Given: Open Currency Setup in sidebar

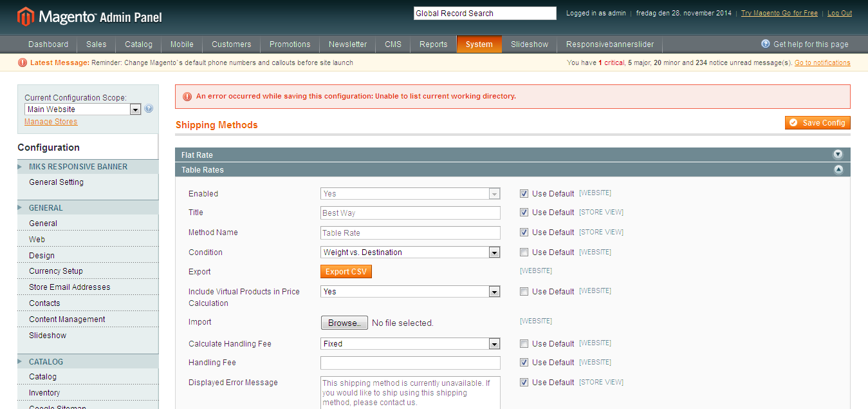Looking at the screenshot, I should [56, 271].
